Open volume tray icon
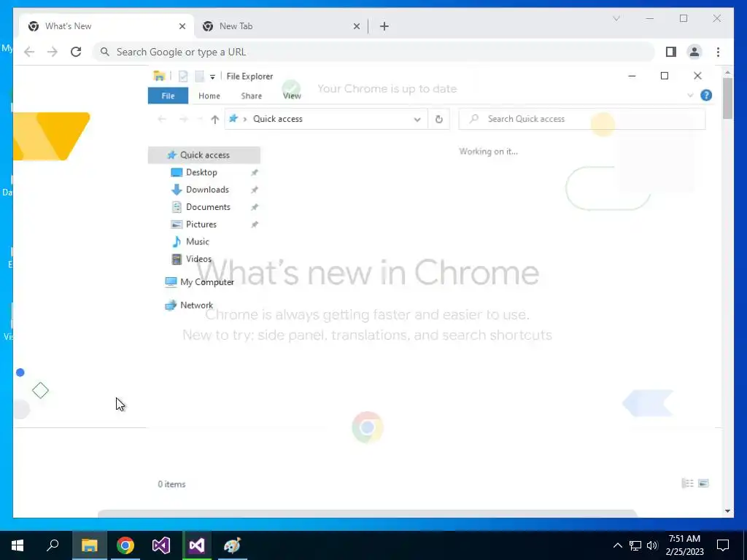Image resolution: width=747 pixels, height=560 pixels. [x=652, y=545]
